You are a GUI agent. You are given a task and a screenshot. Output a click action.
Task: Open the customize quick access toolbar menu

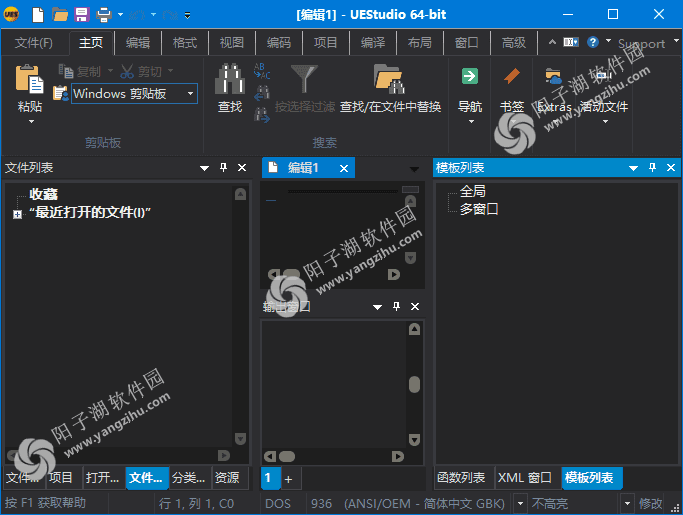point(187,15)
